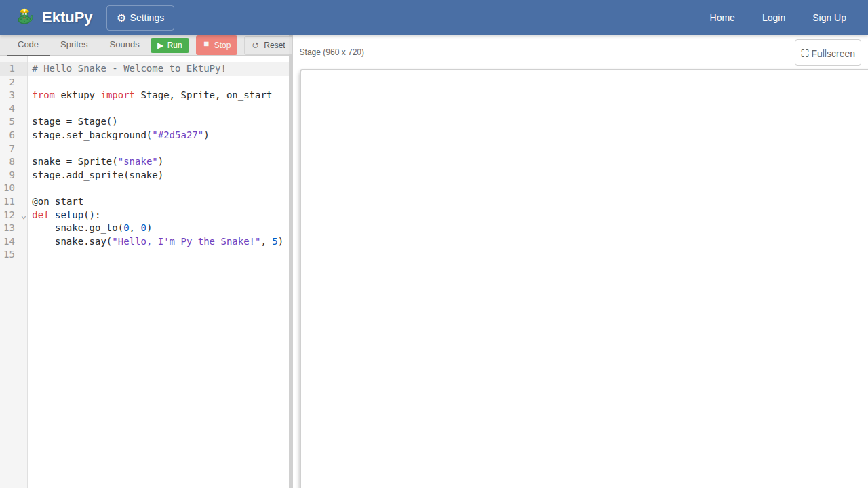Navigate to Home

[x=722, y=18]
